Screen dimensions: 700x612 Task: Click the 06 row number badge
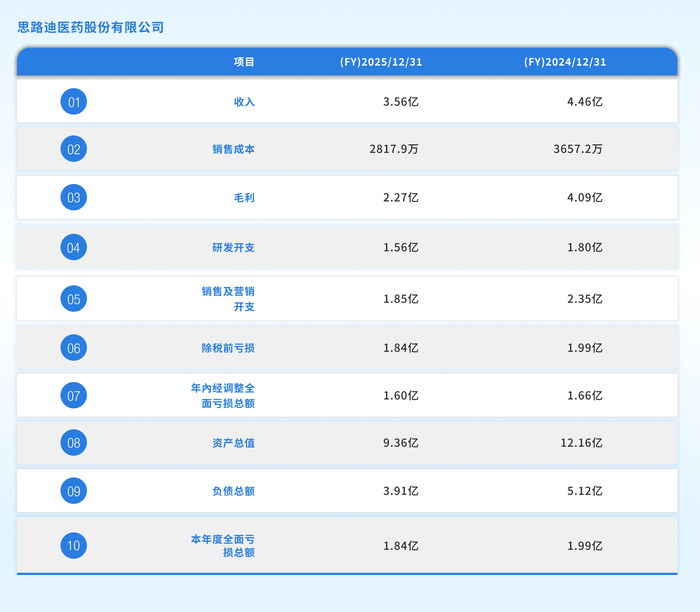74,348
